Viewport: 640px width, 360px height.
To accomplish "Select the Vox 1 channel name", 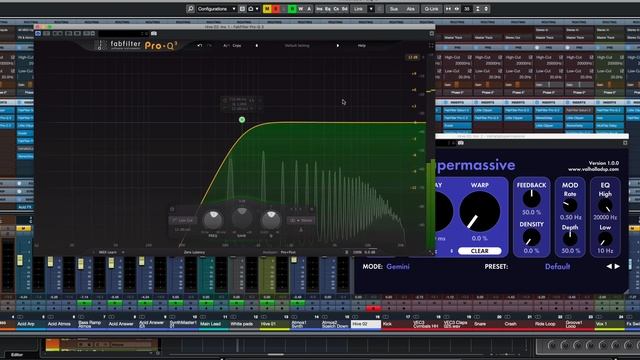I will [601, 324].
